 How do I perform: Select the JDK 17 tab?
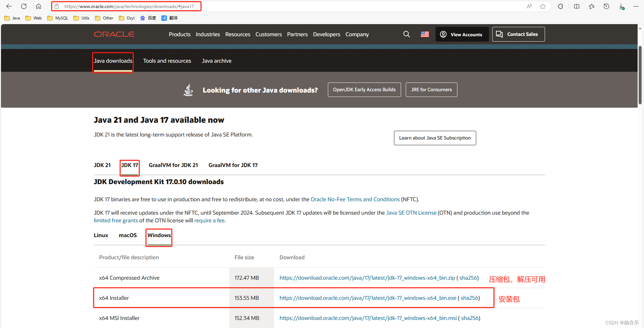(x=130, y=165)
